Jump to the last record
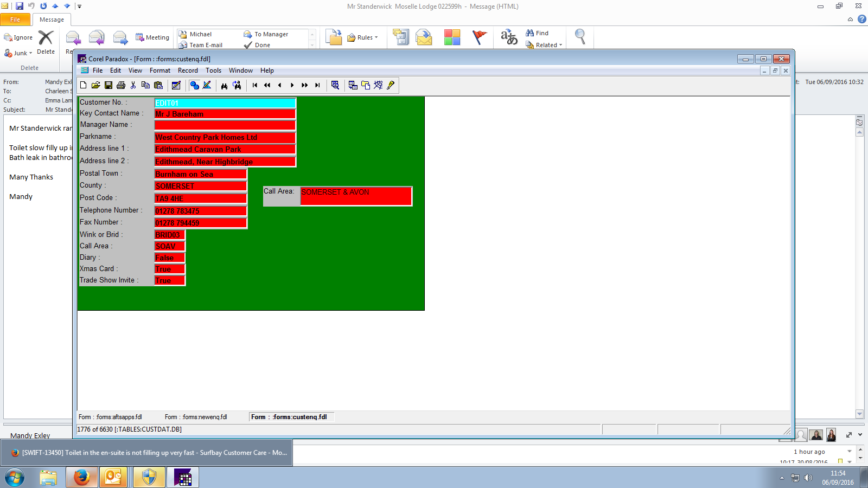Viewport: 868px width, 488px height. pyautogui.click(x=317, y=85)
